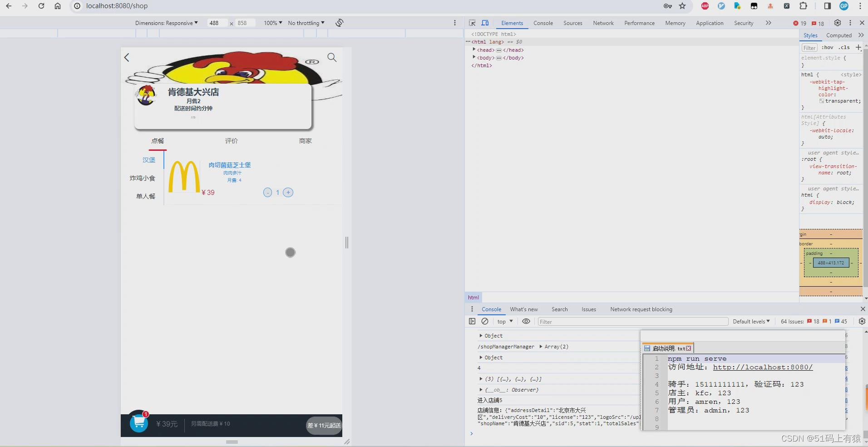Open the browser home page icon
This screenshot has width=868, height=447.
(x=58, y=6)
